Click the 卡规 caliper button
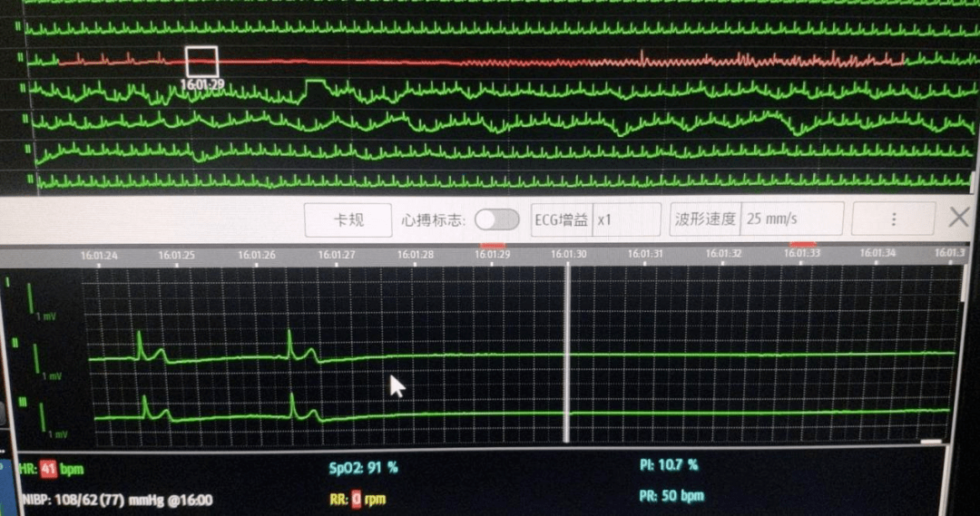This screenshot has width=980, height=516. [x=348, y=219]
